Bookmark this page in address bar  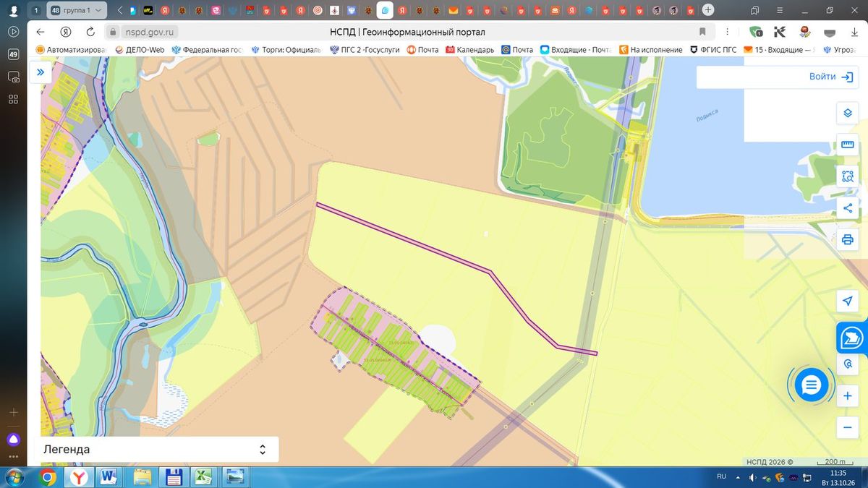tap(702, 32)
